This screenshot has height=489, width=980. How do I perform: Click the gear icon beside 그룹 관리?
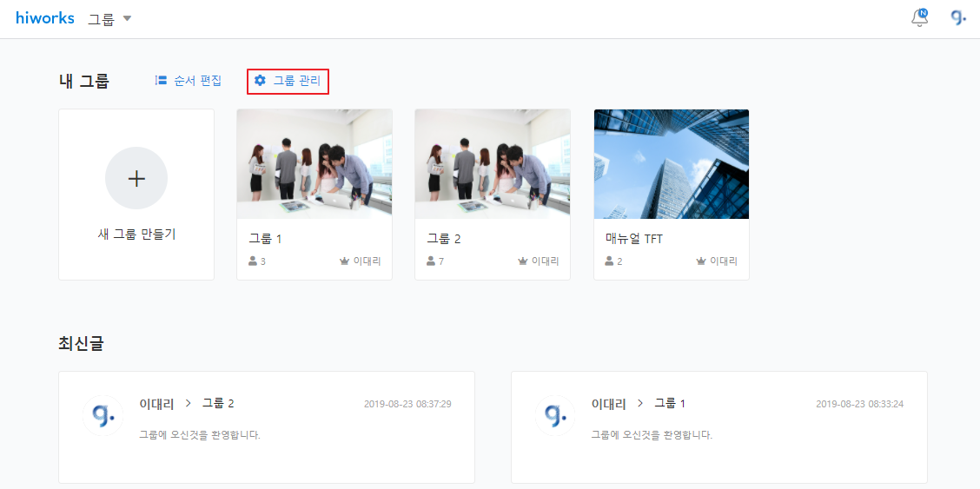[x=260, y=81]
